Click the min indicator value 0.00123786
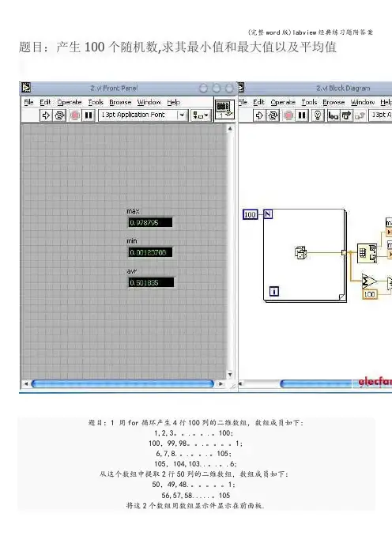 point(150,252)
